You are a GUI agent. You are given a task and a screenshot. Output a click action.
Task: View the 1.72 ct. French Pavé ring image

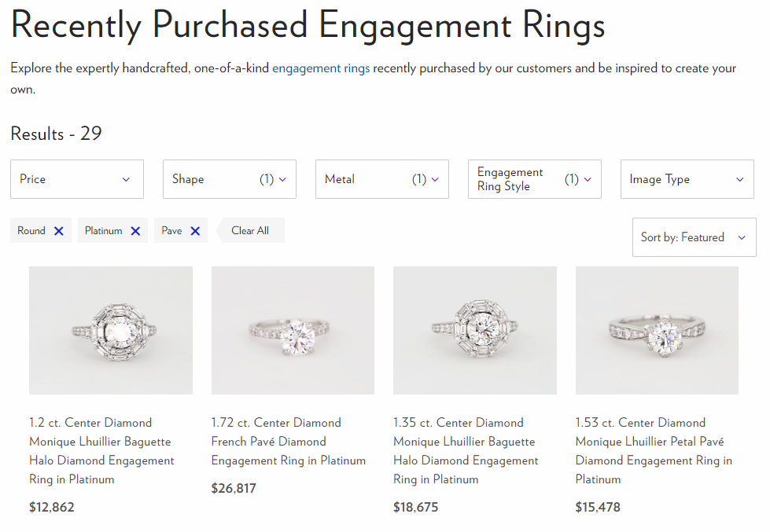pyautogui.click(x=293, y=330)
